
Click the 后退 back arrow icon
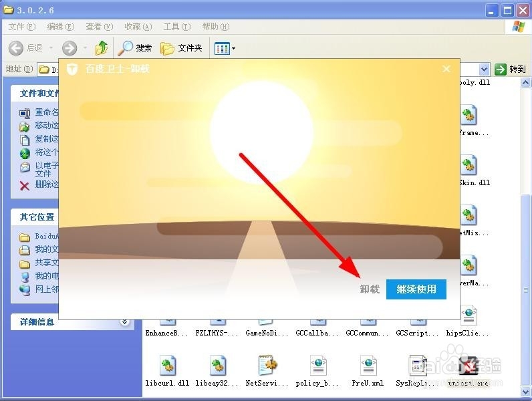tap(15, 48)
